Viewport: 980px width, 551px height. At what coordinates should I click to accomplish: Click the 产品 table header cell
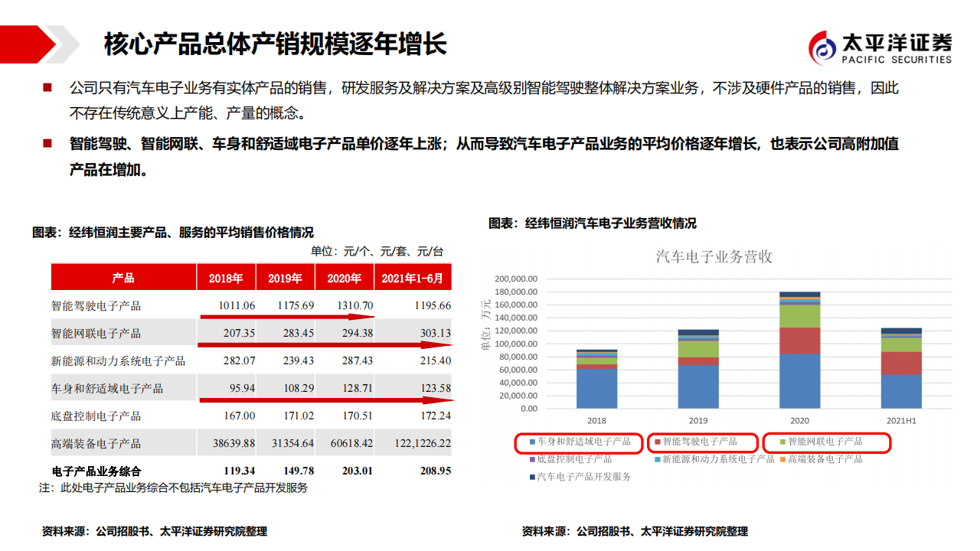[x=123, y=278]
